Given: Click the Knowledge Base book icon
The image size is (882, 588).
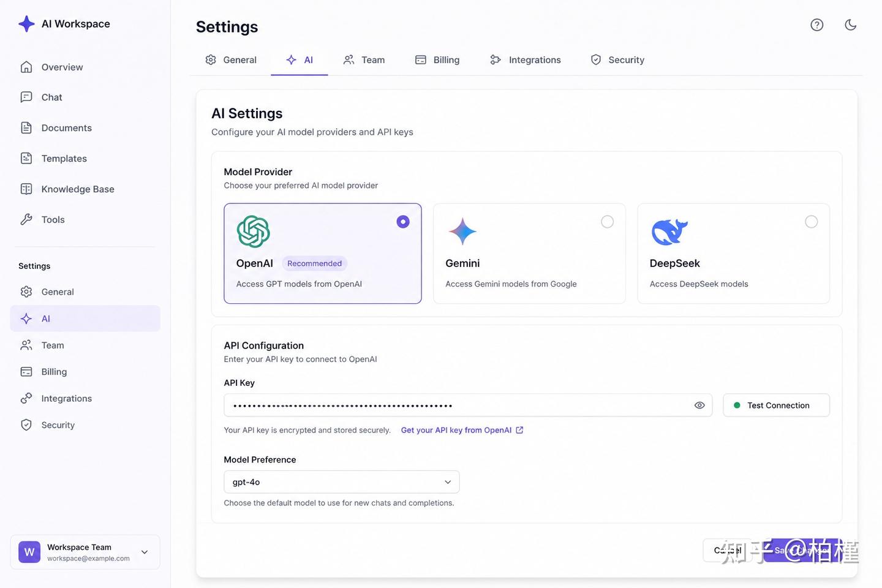Looking at the screenshot, I should [26, 189].
